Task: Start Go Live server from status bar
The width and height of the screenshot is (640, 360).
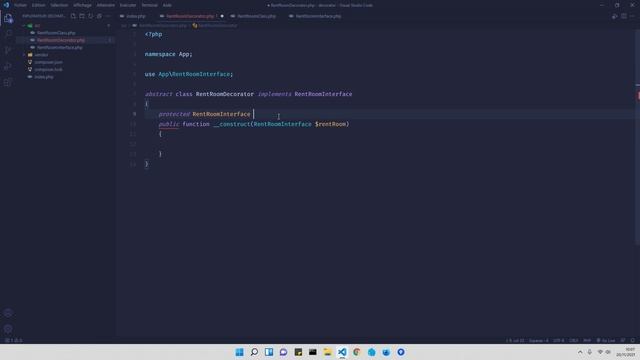Action: click(606, 340)
